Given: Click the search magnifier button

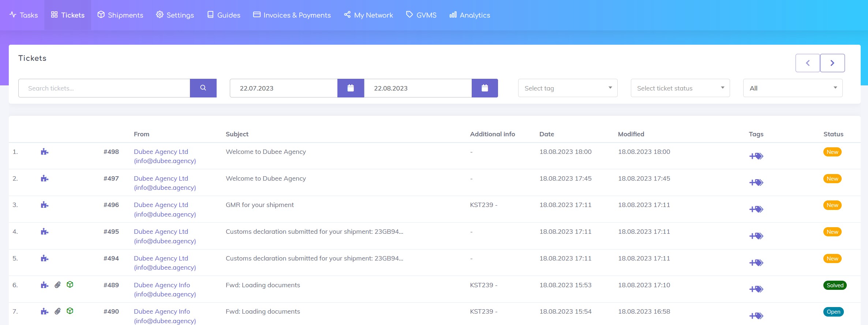Looking at the screenshot, I should pyautogui.click(x=203, y=88).
